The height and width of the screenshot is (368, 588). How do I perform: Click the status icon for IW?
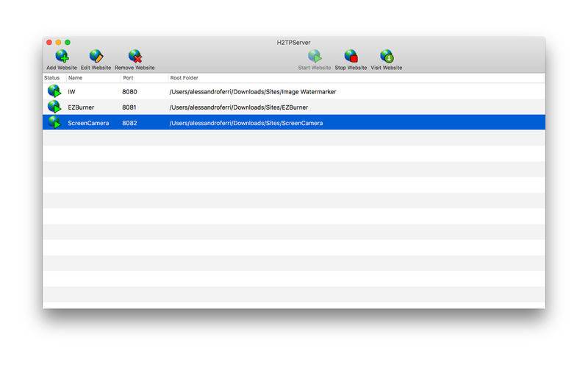tap(54, 91)
